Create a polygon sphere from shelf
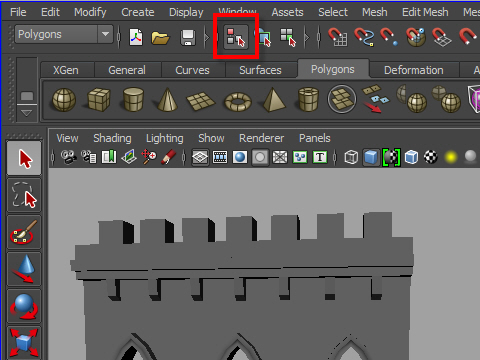Viewport: 480px width, 360px height. [x=64, y=99]
